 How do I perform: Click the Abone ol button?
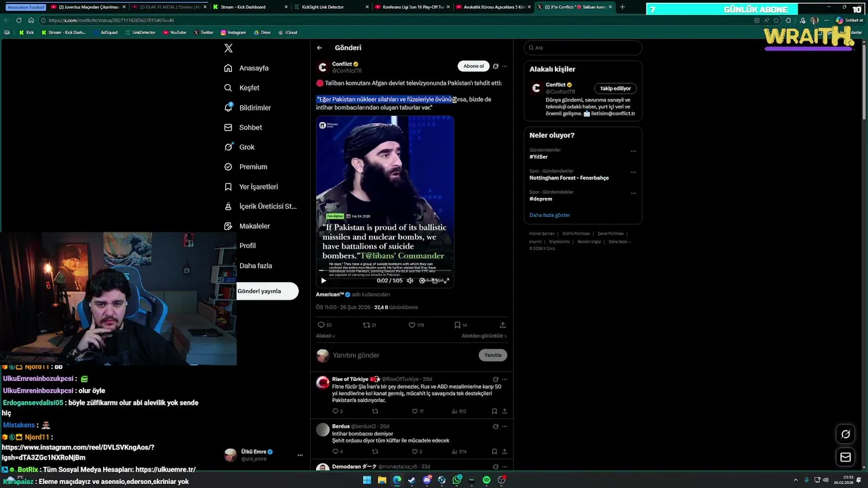473,66
